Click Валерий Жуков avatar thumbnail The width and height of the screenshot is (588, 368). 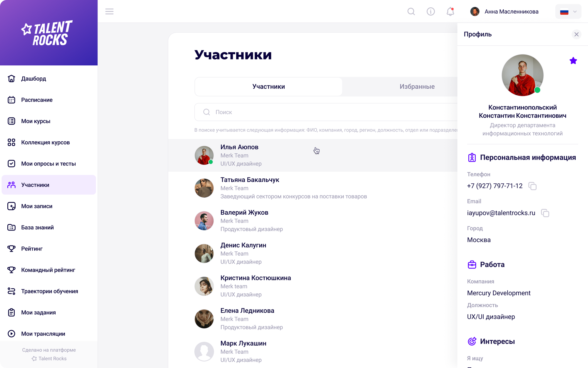coord(204,221)
